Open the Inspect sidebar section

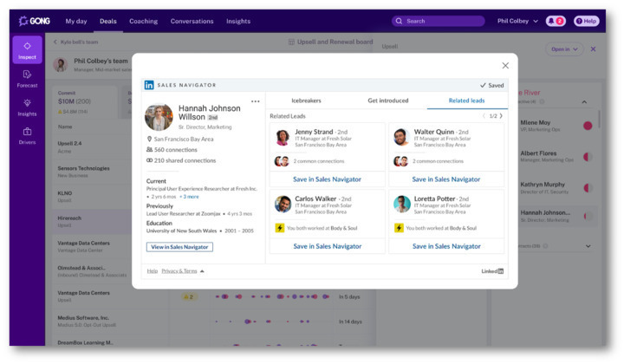click(x=27, y=49)
